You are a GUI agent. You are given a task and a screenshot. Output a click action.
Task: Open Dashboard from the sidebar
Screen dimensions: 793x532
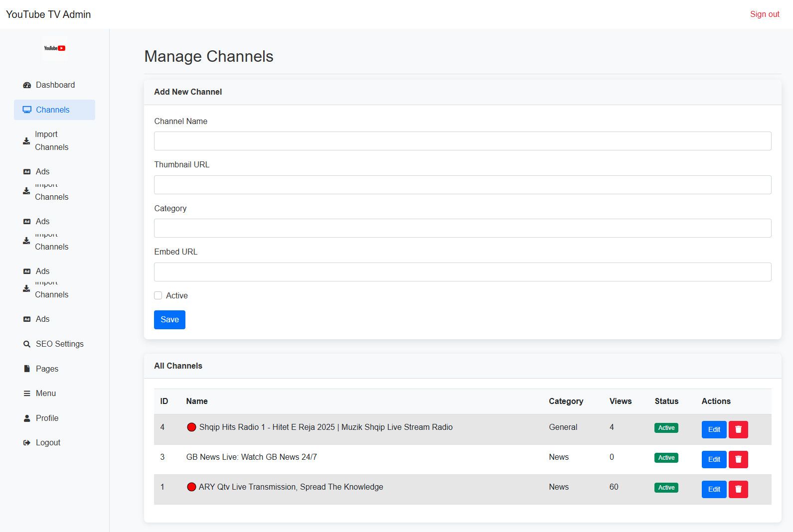click(x=55, y=85)
